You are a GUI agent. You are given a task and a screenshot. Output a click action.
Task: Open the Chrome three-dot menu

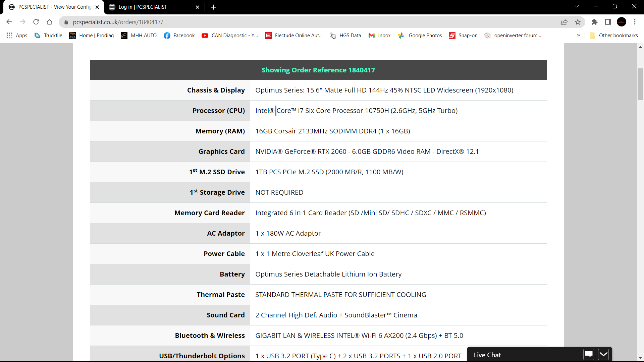pyautogui.click(x=635, y=22)
